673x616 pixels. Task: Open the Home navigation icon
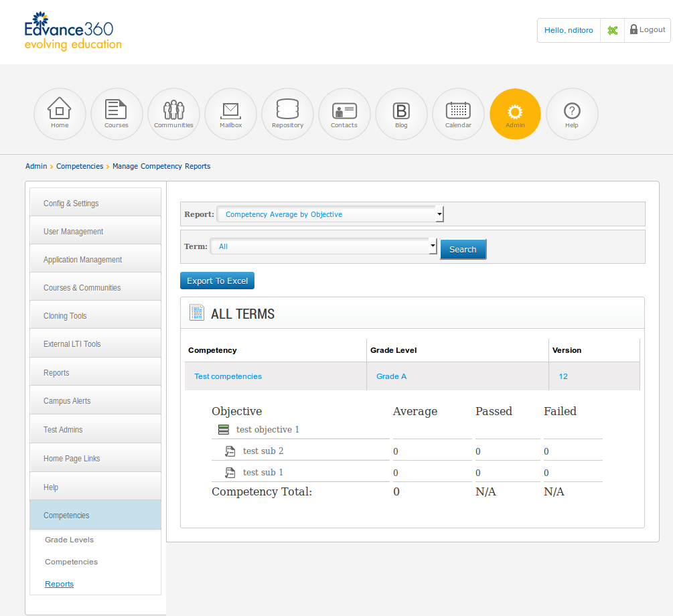coord(60,114)
